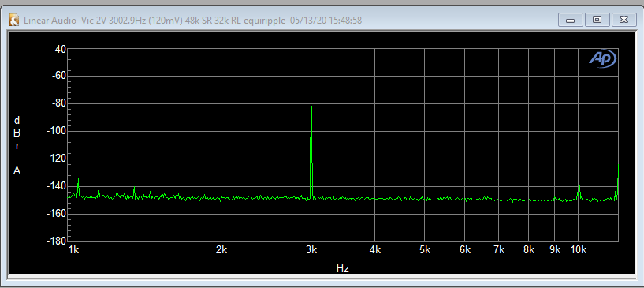Select the -160 label on the vertical axis

click(x=57, y=214)
